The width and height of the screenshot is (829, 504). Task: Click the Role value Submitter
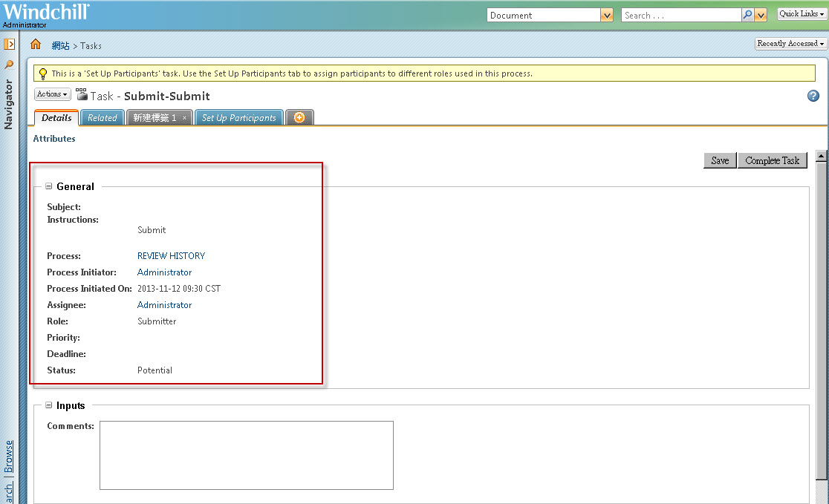click(x=157, y=321)
